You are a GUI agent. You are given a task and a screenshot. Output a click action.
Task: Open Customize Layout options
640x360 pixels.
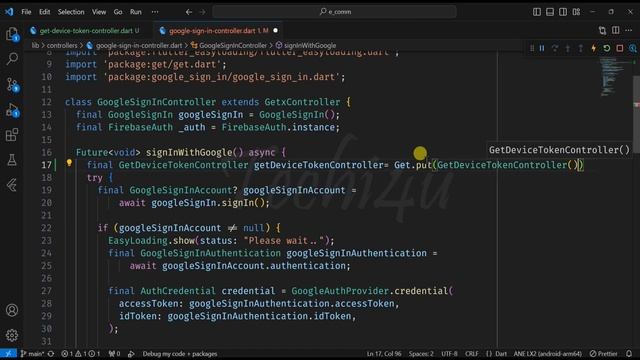tap(576, 12)
